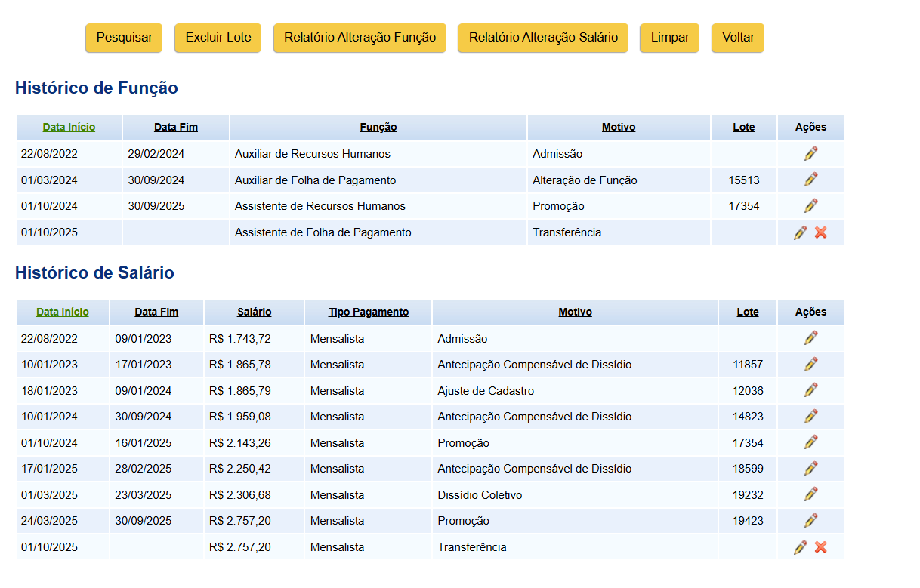This screenshot has width=920, height=588.
Task: Edit the R$ 1.743,72 salary record
Action: coord(810,339)
